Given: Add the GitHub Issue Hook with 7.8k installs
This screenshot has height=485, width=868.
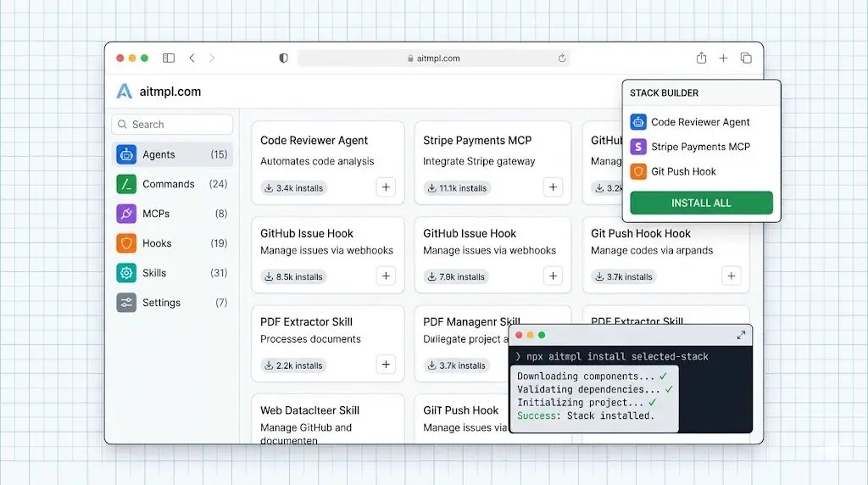Looking at the screenshot, I should point(553,276).
